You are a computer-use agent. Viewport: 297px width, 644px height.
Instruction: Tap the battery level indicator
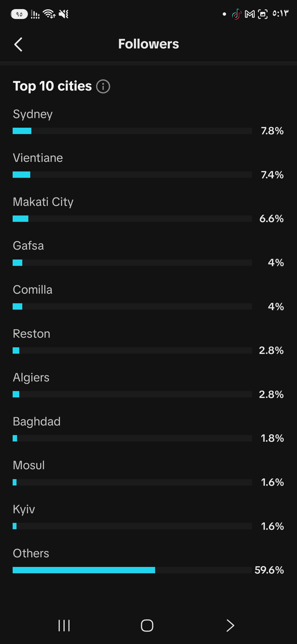point(19,14)
